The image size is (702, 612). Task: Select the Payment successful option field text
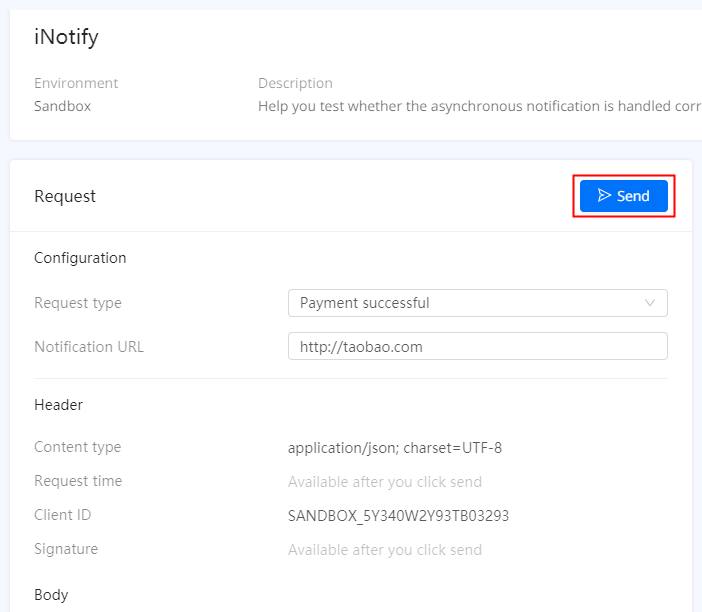[364, 303]
